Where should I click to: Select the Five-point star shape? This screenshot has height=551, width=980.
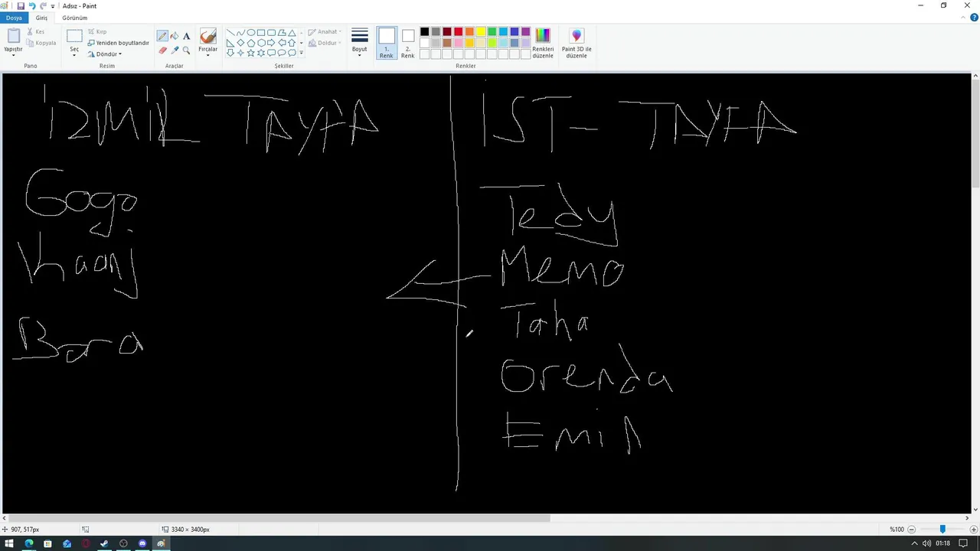[251, 53]
